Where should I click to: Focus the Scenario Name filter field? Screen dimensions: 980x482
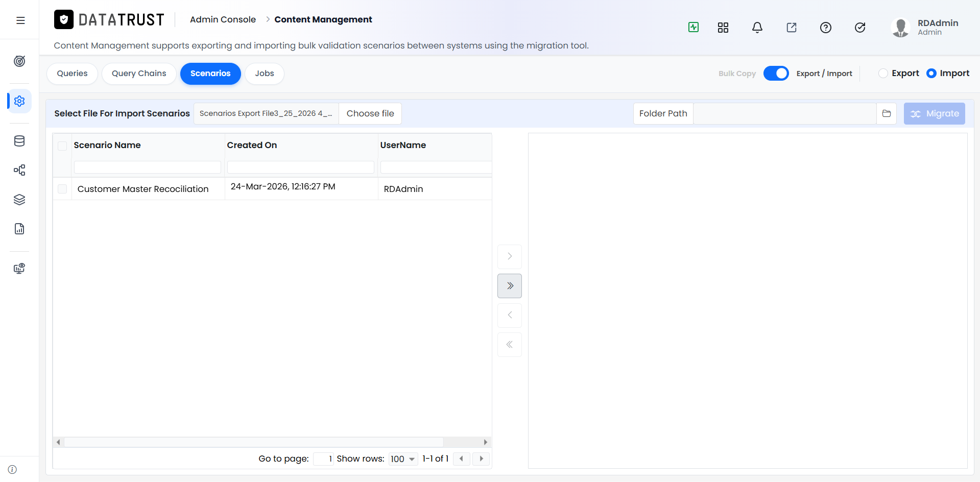point(148,167)
